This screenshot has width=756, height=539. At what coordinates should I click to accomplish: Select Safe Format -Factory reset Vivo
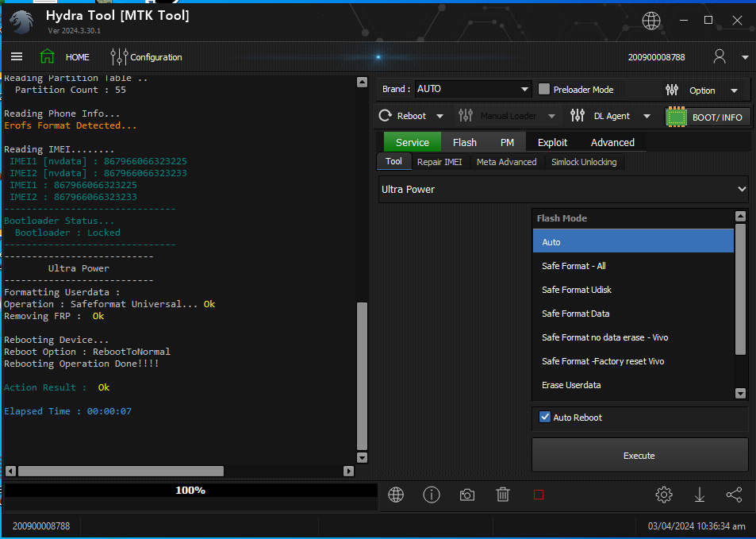coord(633,361)
